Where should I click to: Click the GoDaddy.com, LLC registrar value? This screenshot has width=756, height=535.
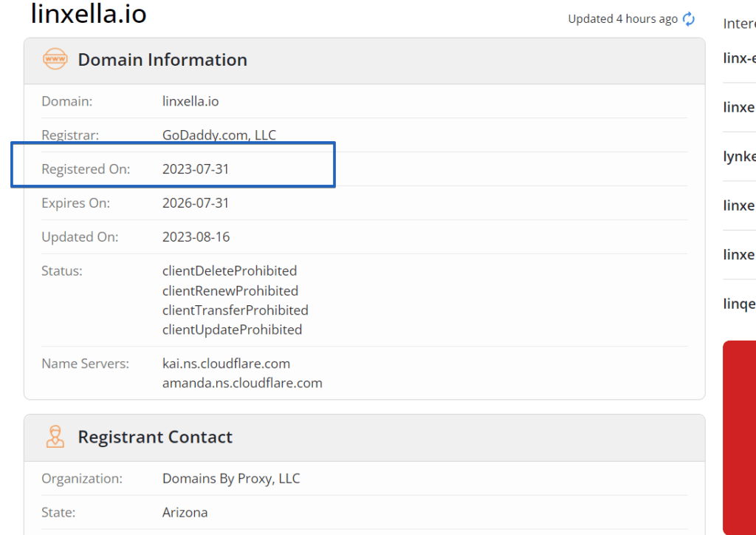click(x=219, y=134)
